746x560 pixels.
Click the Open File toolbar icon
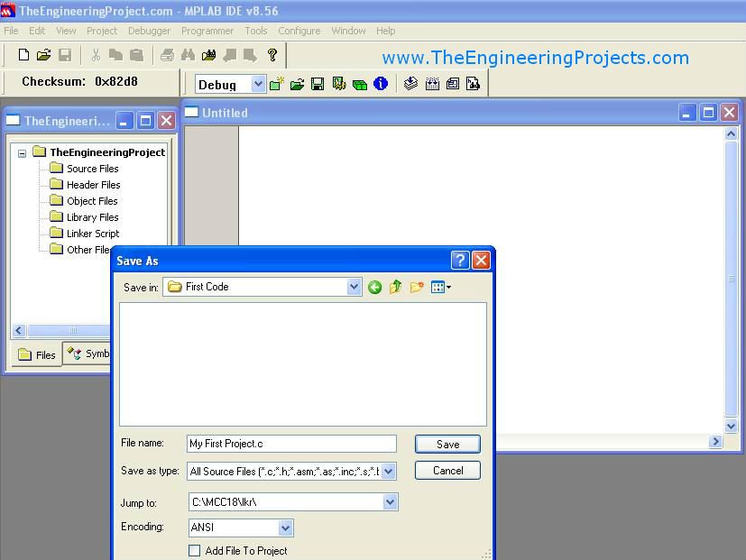click(x=44, y=55)
